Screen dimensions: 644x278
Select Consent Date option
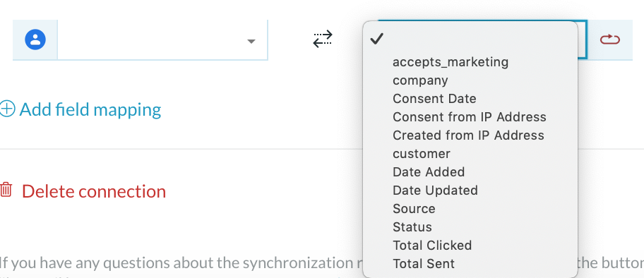click(x=434, y=99)
